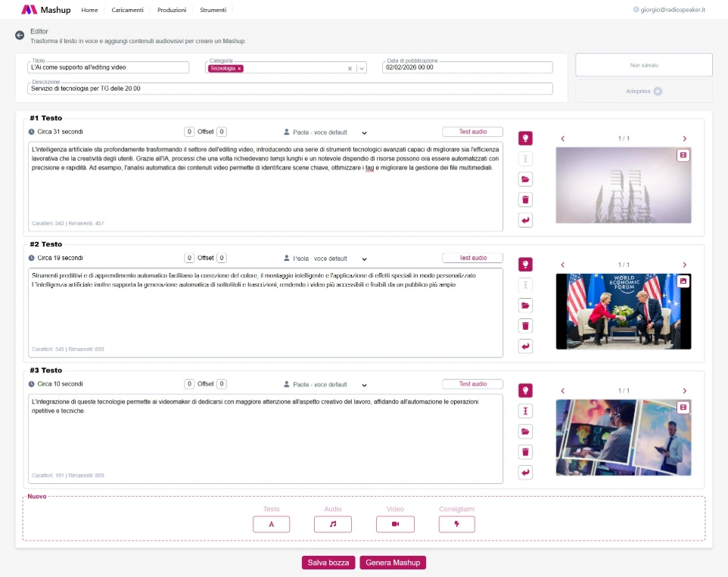Open the folder icon in section #2
Image resolution: width=728 pixels, height=577 pixels.
[525, 306]
